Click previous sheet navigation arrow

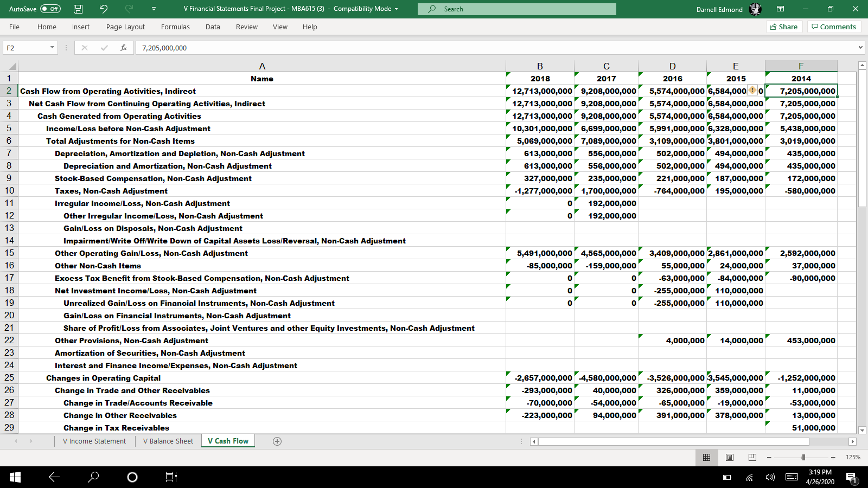(16, 441)
